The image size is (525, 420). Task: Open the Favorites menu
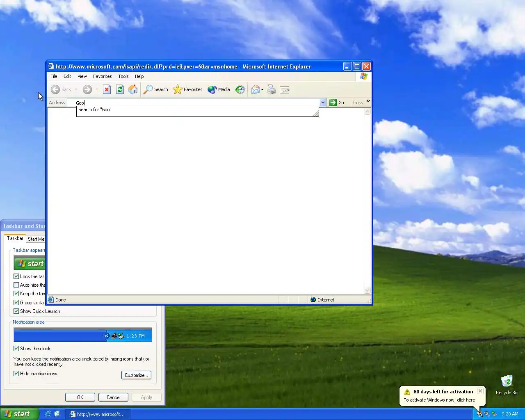102,76
